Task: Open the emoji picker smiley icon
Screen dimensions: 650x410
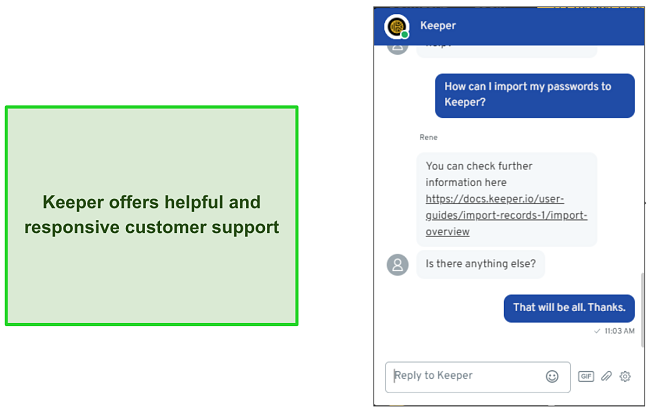Action: [552, 376]
